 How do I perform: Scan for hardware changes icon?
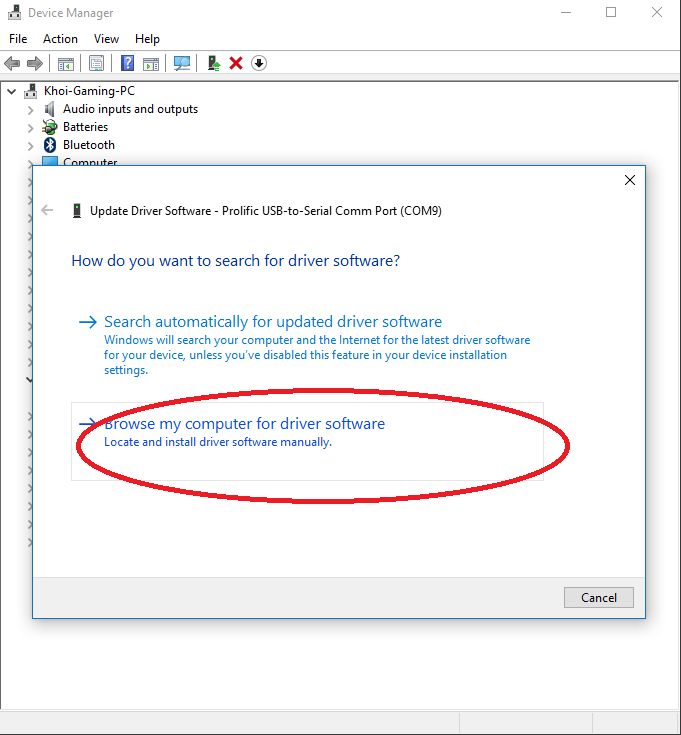(x=182, y=63)
